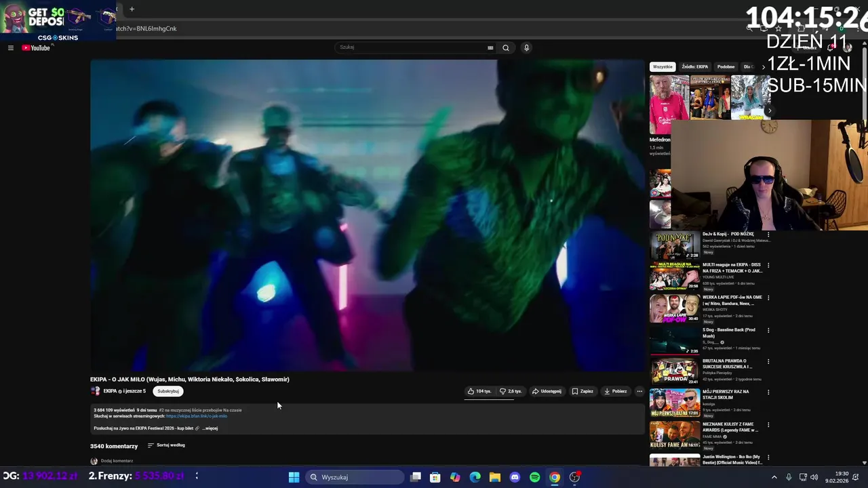Image resolution: width=868 pixels, height=488 pixels.
Task: Like the video (104 tys.)
Action: [479, 391]
